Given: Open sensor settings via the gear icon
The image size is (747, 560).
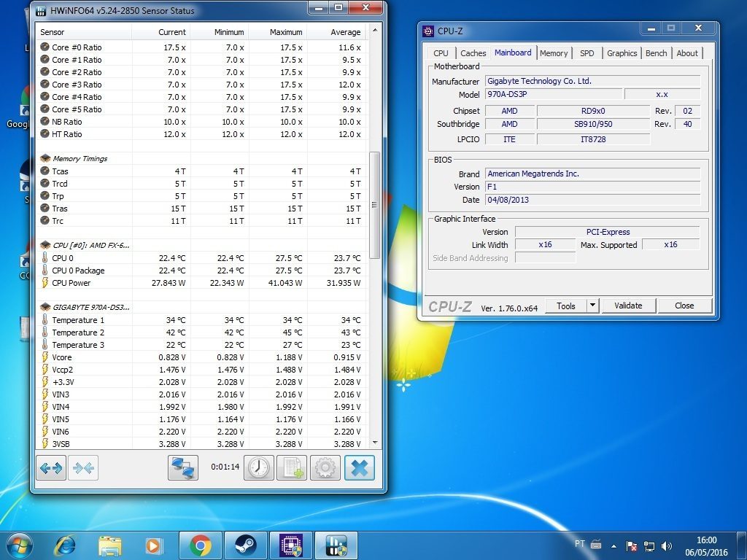Looking at the screenshot, I should [x=325, y=467].
